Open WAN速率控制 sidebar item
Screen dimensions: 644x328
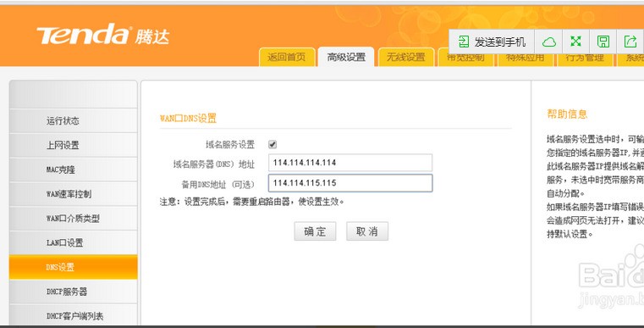73,193
